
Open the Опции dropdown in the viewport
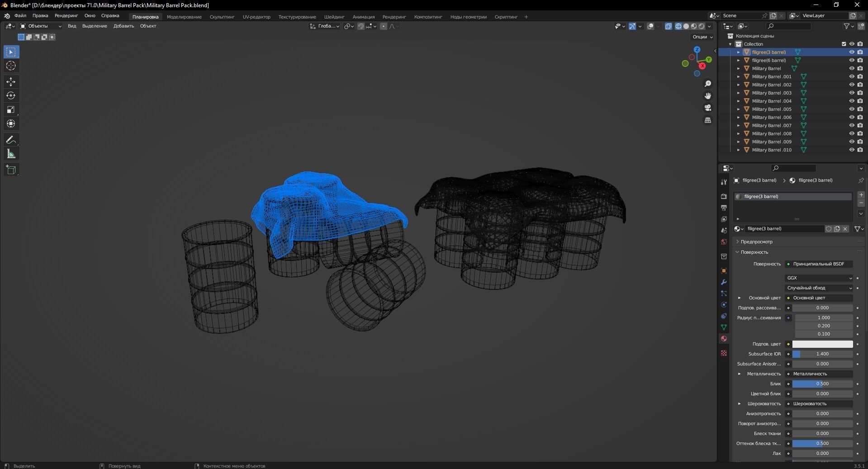pos(702,37)
